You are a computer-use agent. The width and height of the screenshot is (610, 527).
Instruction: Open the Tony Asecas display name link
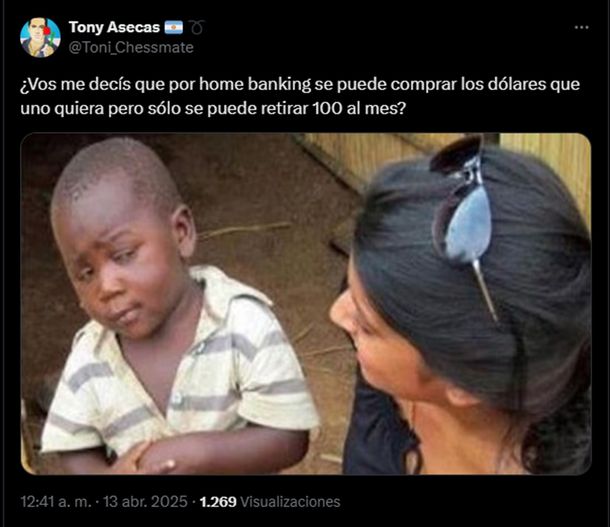114,27
